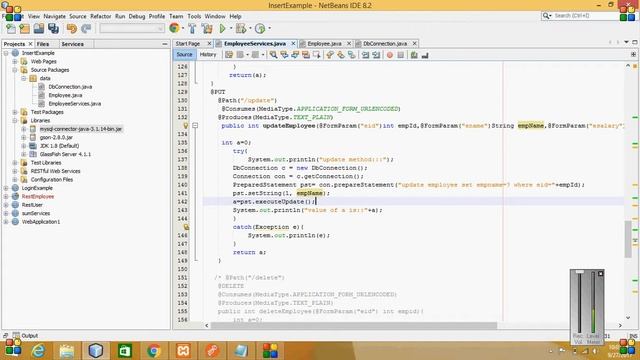Click the Comment editor toolbar icon
This screenshot has width=640, height=360.
pos(414,55)
